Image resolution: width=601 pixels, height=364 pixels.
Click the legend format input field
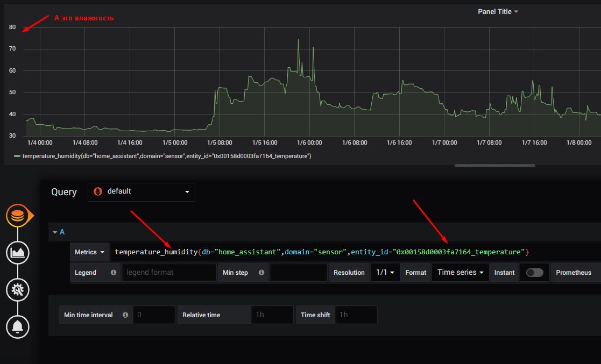click(169, 273)
